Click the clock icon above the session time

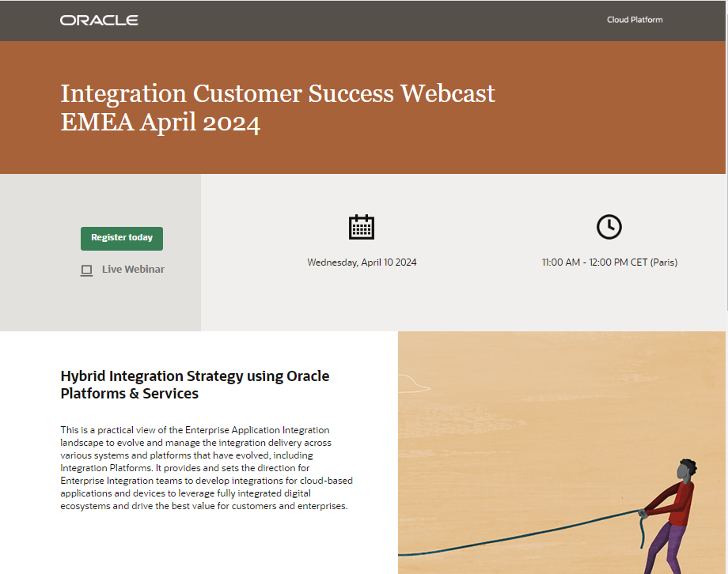pyautogui.click(x=609, y=227)
